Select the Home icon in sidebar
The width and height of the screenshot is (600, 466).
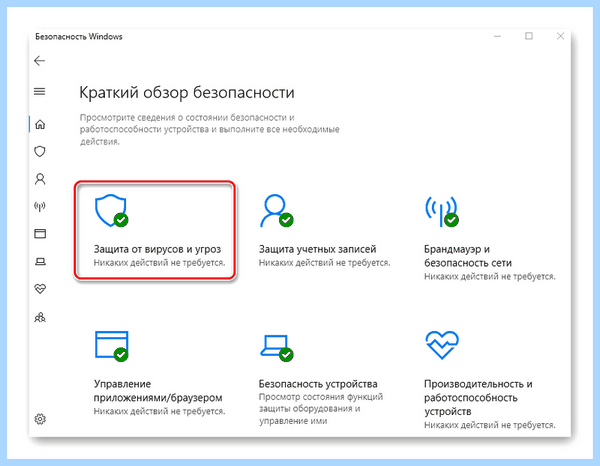[40, 125]
